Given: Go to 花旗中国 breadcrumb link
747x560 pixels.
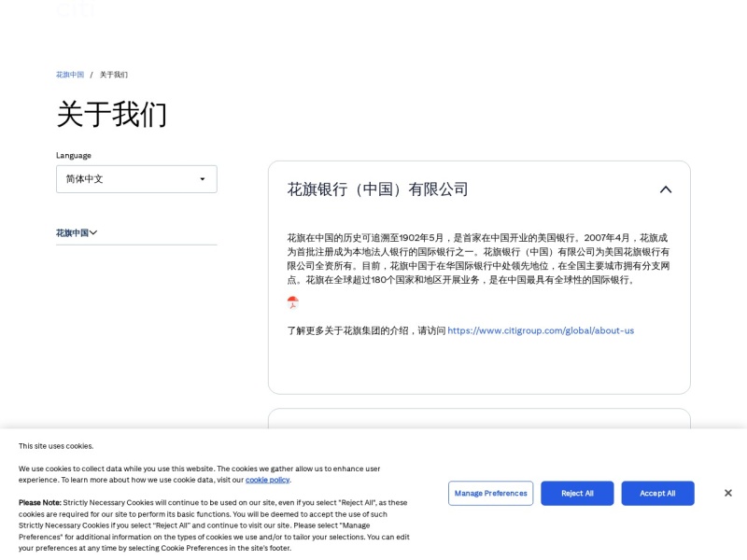Looking at the screenshot, I should pyautogui.click(x=69, y=75).
